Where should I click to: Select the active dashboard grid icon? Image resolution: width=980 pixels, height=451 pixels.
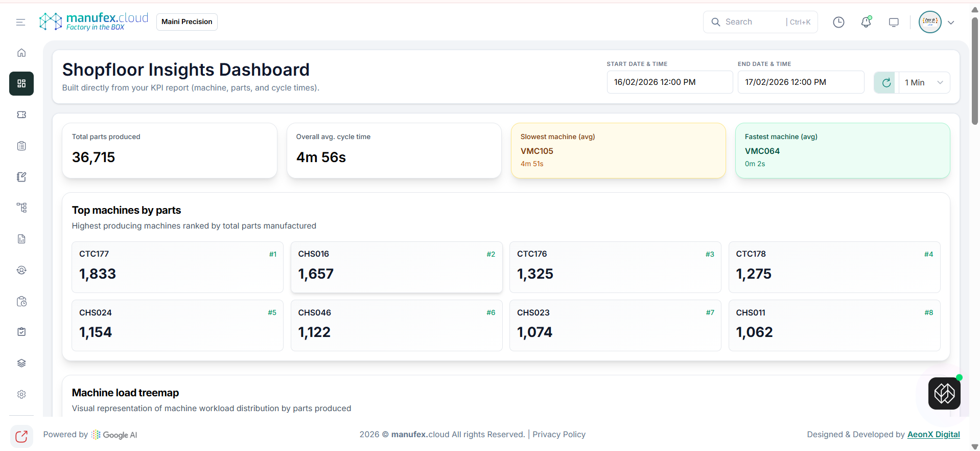pos(21,83)
